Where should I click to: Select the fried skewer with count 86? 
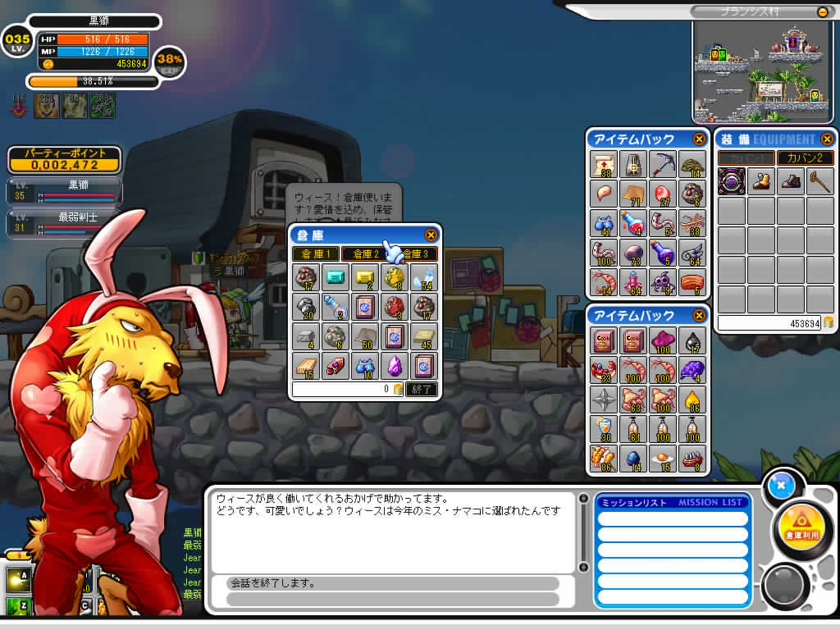tap(603, 459)
